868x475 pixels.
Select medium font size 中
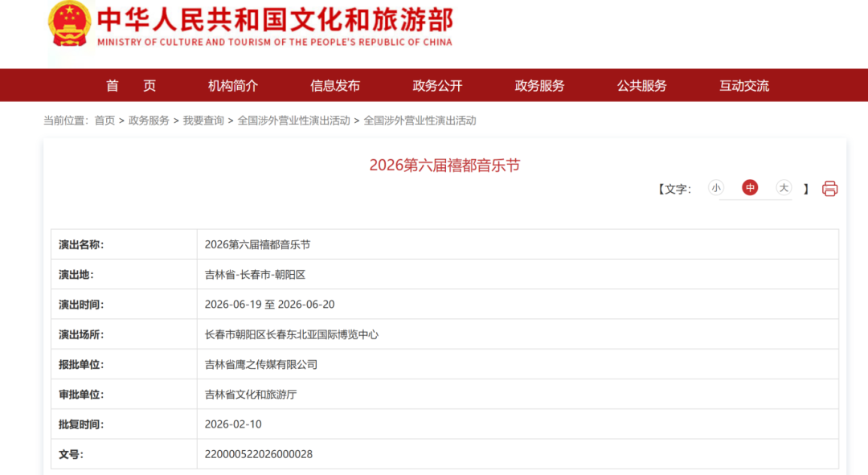point(750,188)
